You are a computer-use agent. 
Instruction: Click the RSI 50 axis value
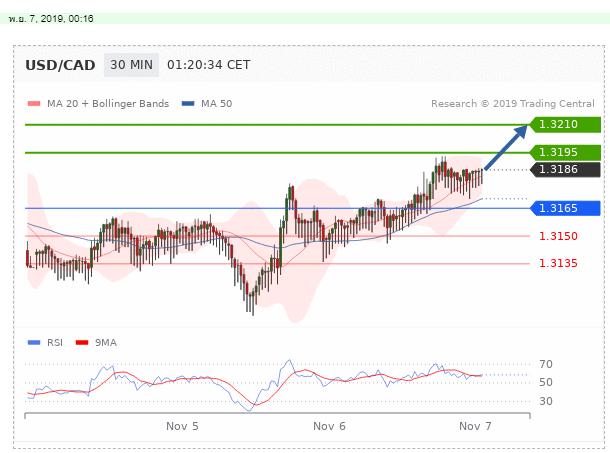546,383
